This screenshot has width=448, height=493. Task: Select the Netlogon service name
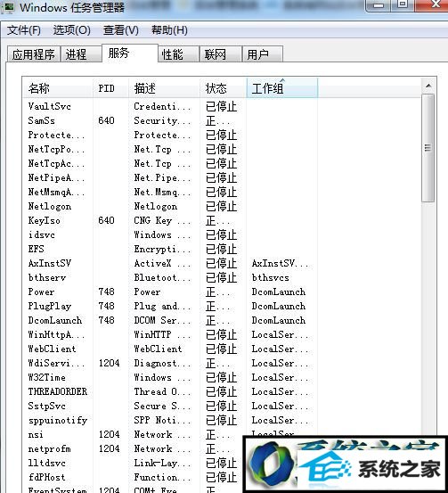pos(50,207)
